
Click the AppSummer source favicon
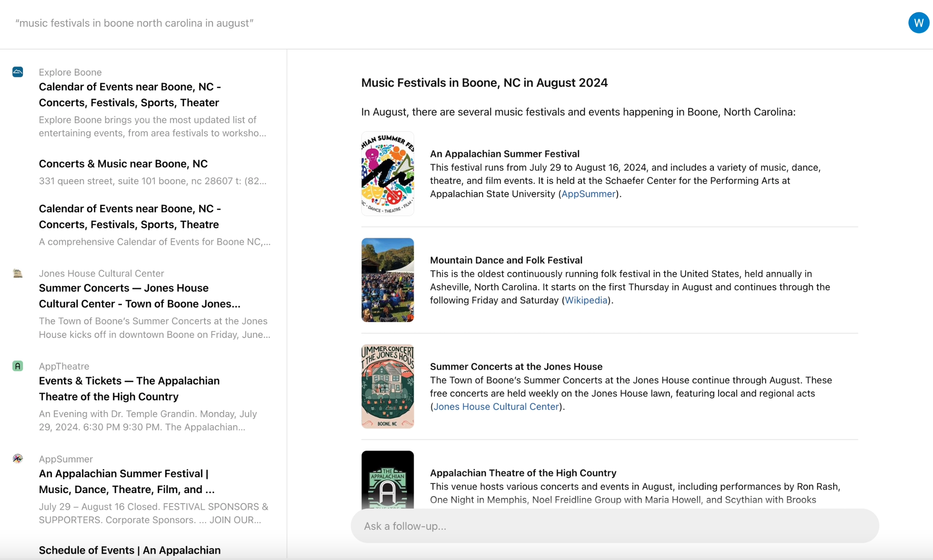17,459
